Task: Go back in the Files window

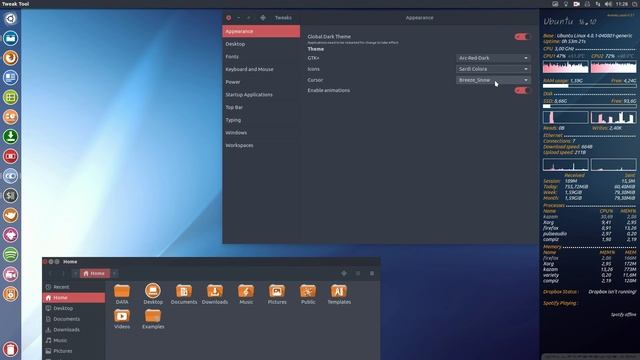Action: point(51,273)
